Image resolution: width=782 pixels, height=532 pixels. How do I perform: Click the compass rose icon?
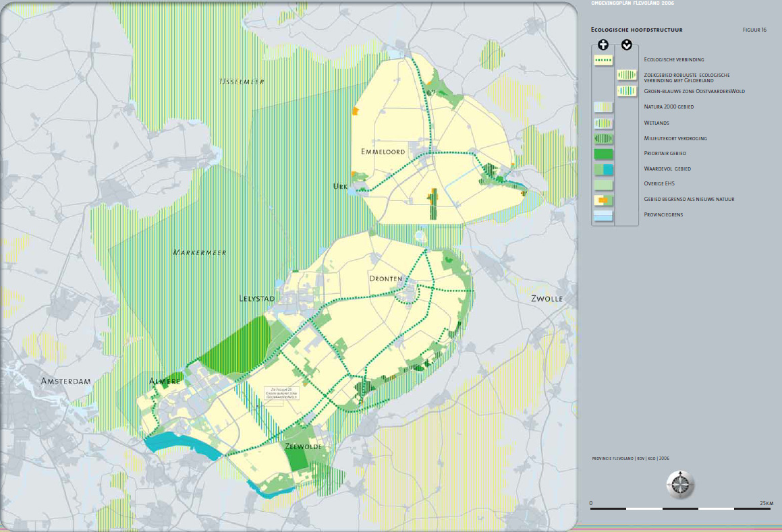pyautogui.click(x=680, y=484)
